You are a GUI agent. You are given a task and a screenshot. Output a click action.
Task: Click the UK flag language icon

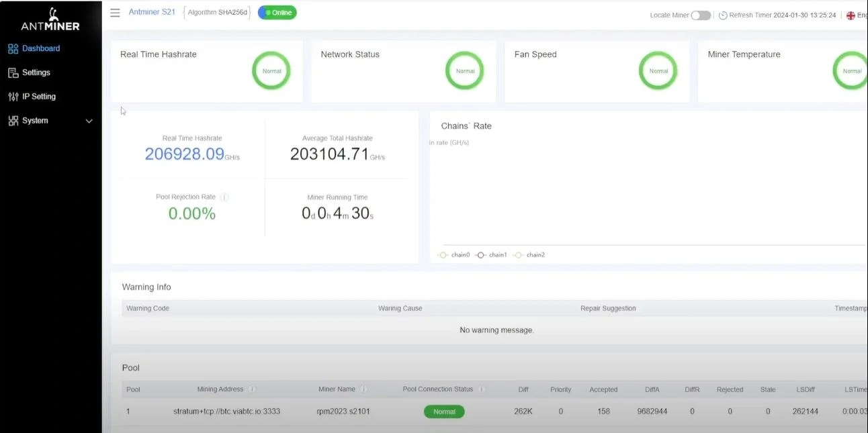pyautogui.click(x=851, y=15)
